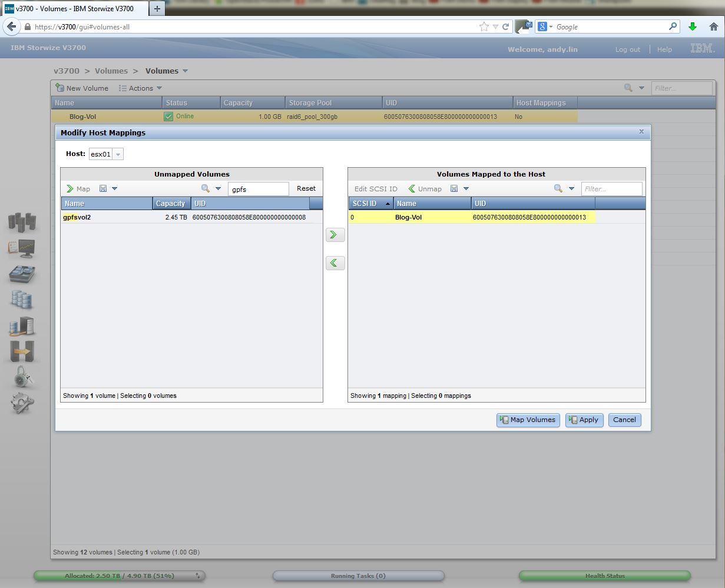
Task: Expand search options dropdown in Unmapped Volumes
Action: pyautogui.click(x=218, y=189)
